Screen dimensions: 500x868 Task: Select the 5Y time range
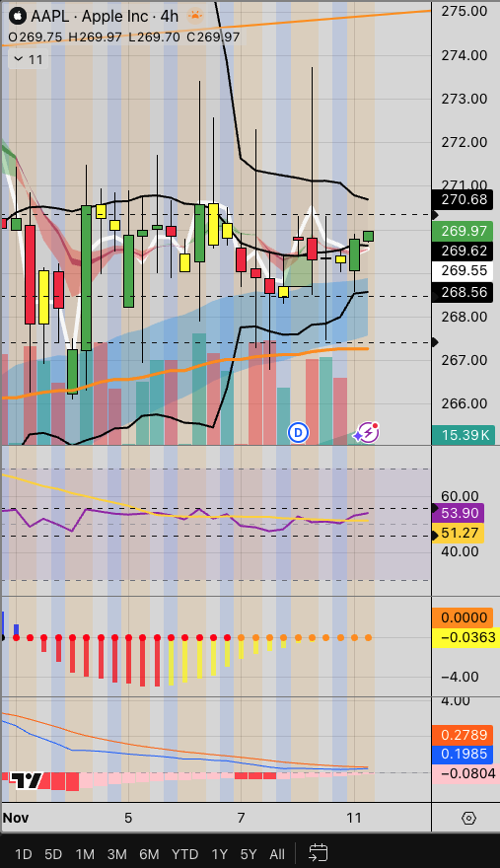point(249,854)
